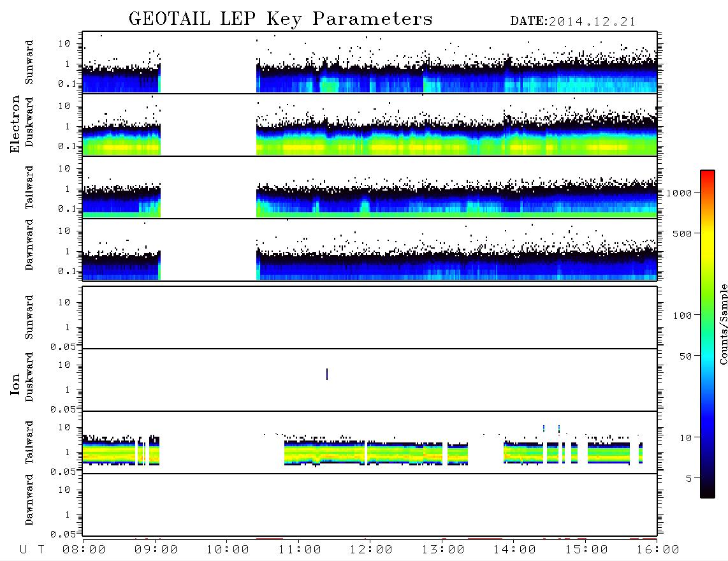This screenshot has height=561, width=728.
Task: Click the U T axis label
Action: pyautogui.click(x=32, y=550)
